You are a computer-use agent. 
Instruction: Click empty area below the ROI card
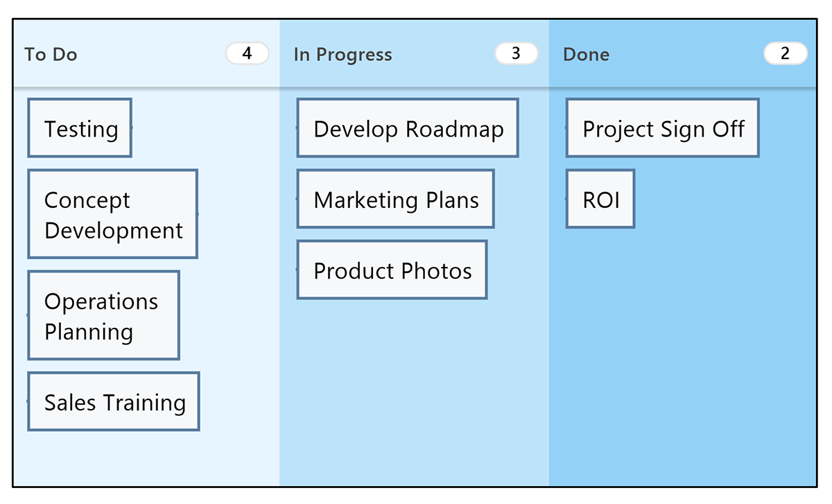pyautogui.click(x=683, y=347)
